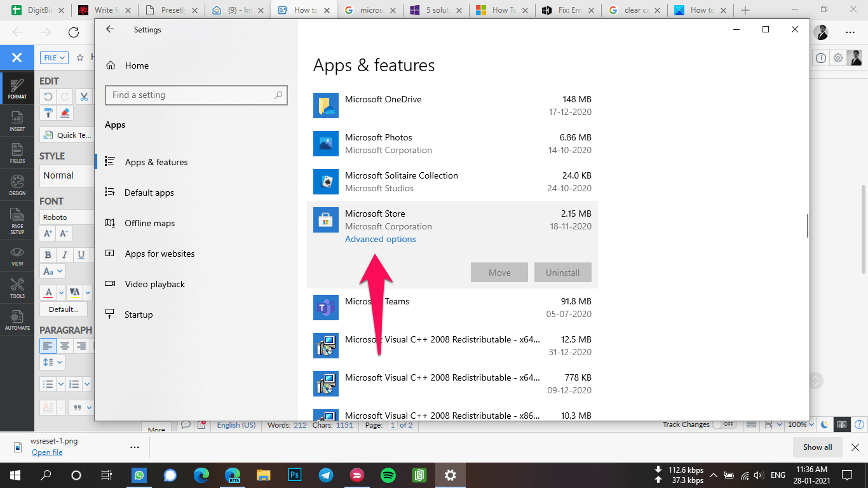Open the Quick Text option
Image resolution: width=868 pixels, height=488 pixels.
coord(67,135)
